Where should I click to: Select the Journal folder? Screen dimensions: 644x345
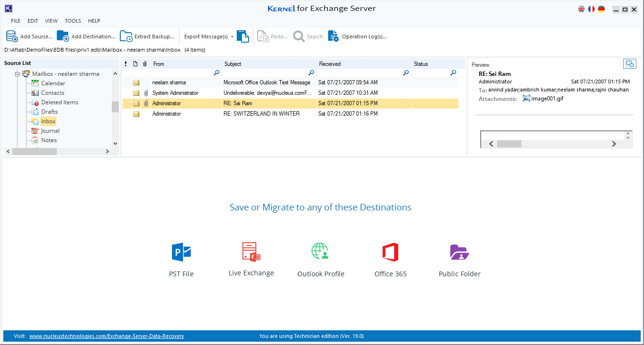[x=50, y=131]
